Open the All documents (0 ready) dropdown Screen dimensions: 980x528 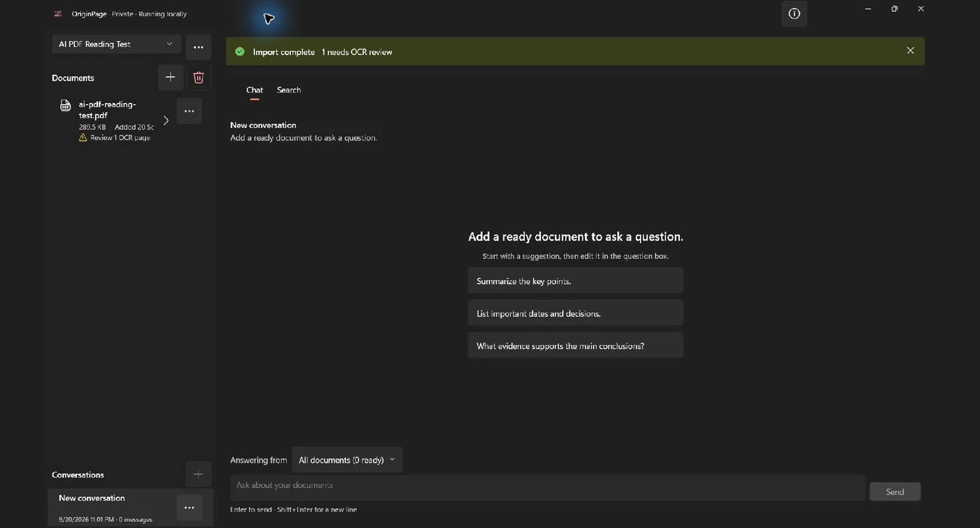click(x=347, y=460)
